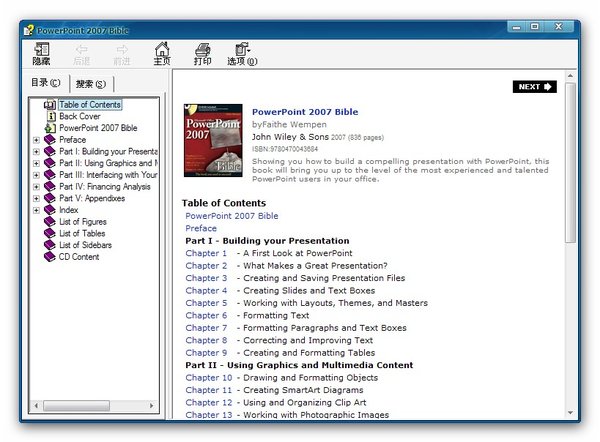Click the book icon beside Part III

pos(50,175)
